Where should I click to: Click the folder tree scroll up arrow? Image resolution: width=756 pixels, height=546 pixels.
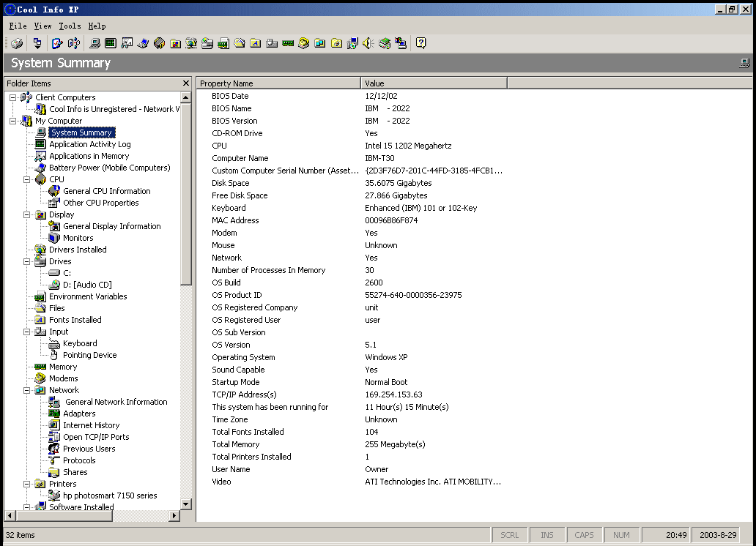(185, 97)
